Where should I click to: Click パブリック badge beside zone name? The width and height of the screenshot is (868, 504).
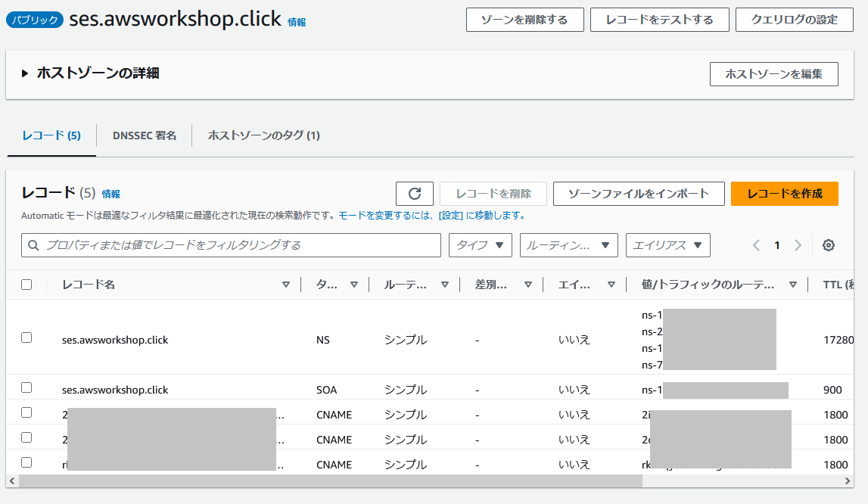click(x=34, y=20)
